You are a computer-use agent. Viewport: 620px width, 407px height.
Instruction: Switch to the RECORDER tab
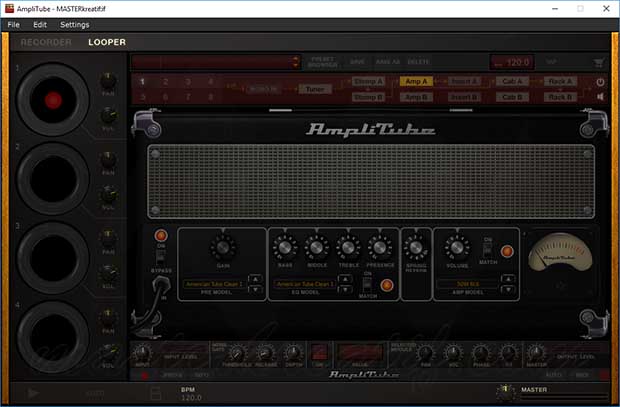pyautogui.click(x=46, y=42)
